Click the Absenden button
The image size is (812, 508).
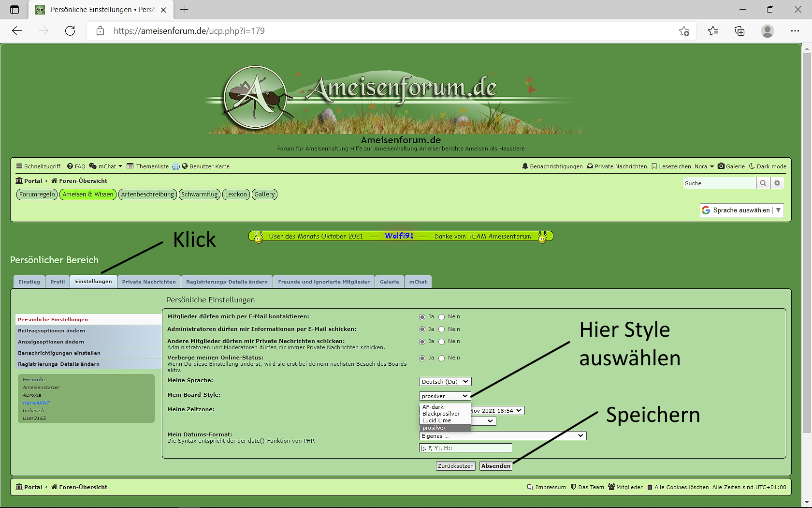click(496, 466)
